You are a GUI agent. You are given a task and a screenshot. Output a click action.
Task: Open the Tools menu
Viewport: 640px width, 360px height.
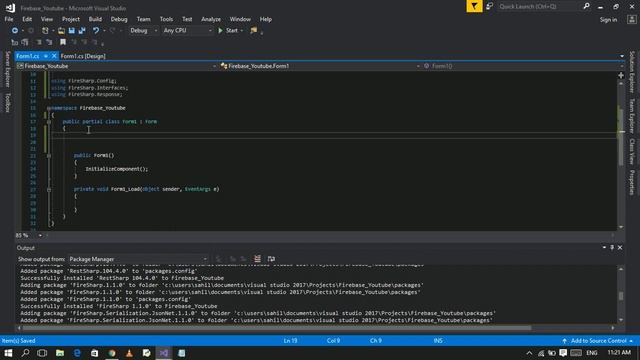[166, 19]
